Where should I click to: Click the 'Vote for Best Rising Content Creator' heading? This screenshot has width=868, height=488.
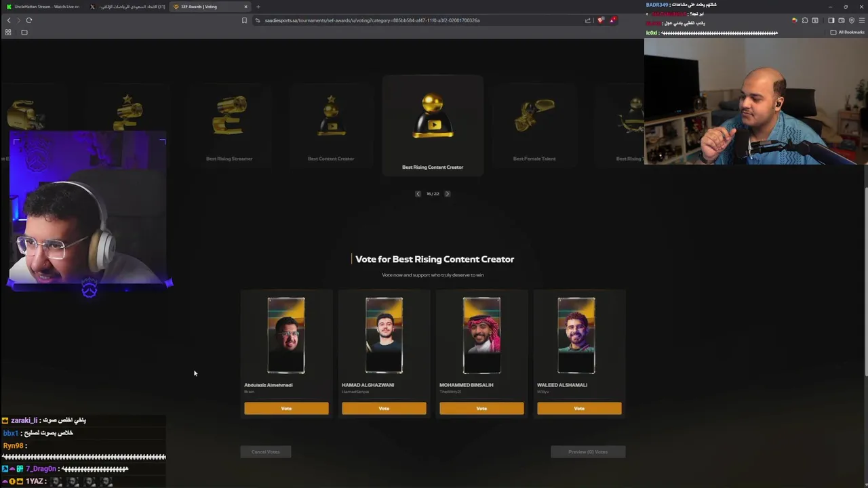tap(435, 259)
